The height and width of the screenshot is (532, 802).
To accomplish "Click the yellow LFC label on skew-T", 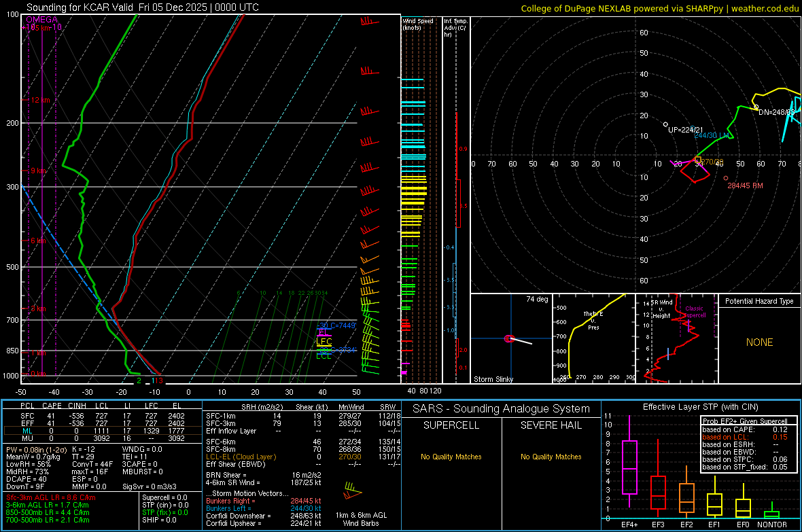I will click(324, 342).
